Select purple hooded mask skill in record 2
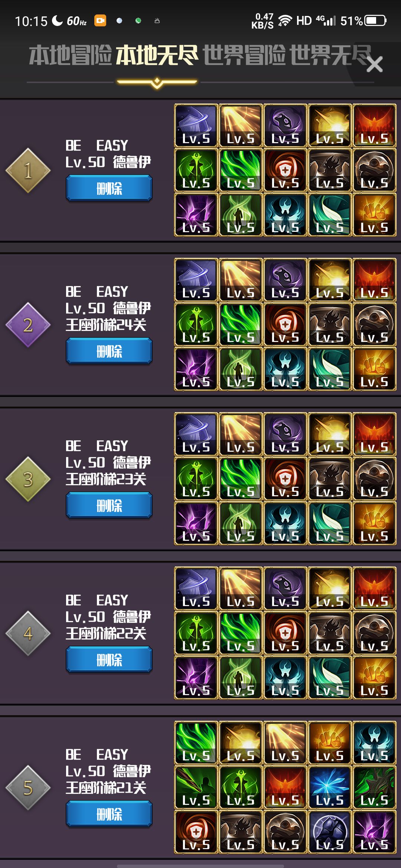 (285, 280)
